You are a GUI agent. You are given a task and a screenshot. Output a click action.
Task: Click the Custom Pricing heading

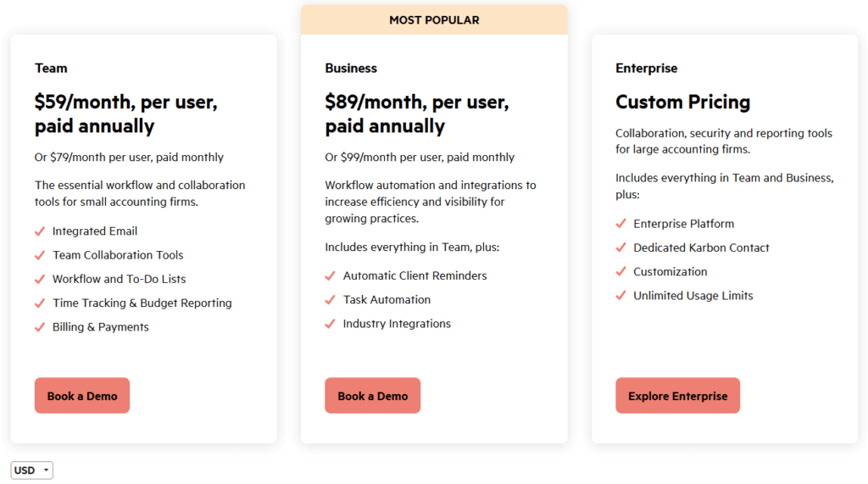(x=682, y=103)
